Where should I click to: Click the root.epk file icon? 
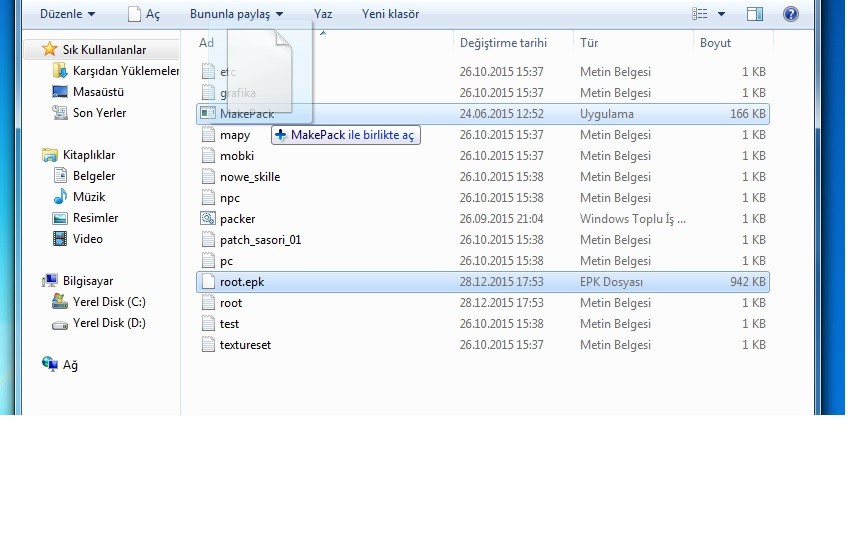tap(208, 281)
